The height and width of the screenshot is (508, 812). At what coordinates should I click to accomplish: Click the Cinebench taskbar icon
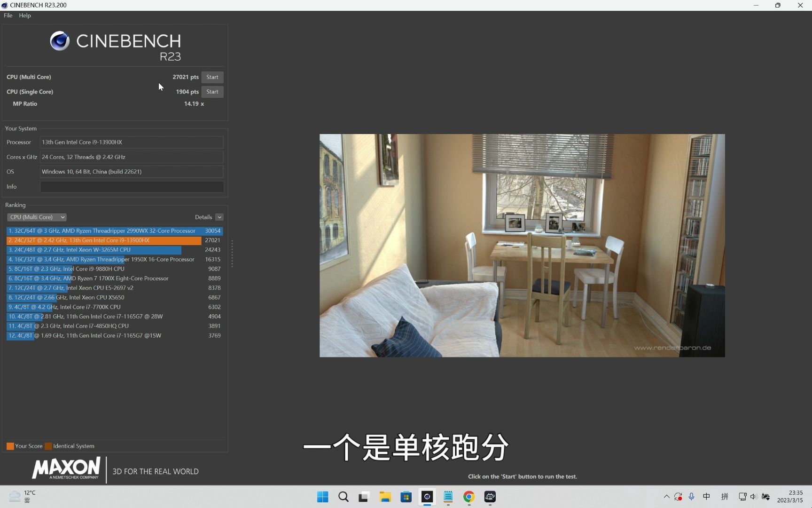pos(427,497)
